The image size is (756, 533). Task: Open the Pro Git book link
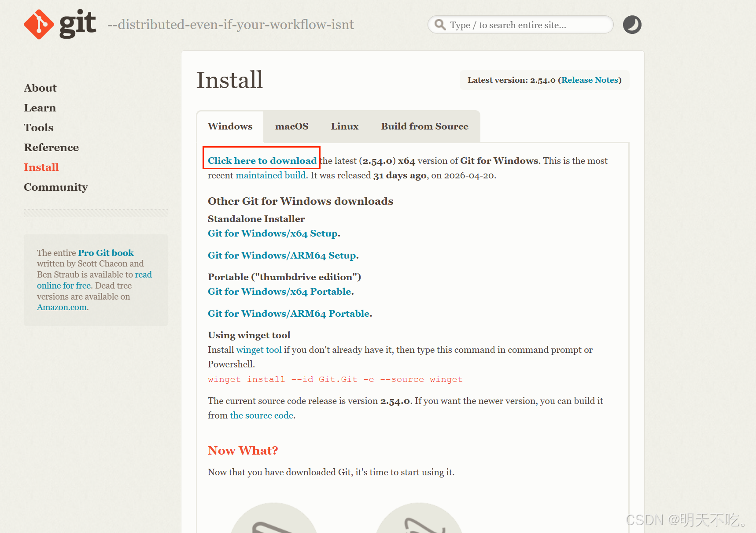pos(106,253)
